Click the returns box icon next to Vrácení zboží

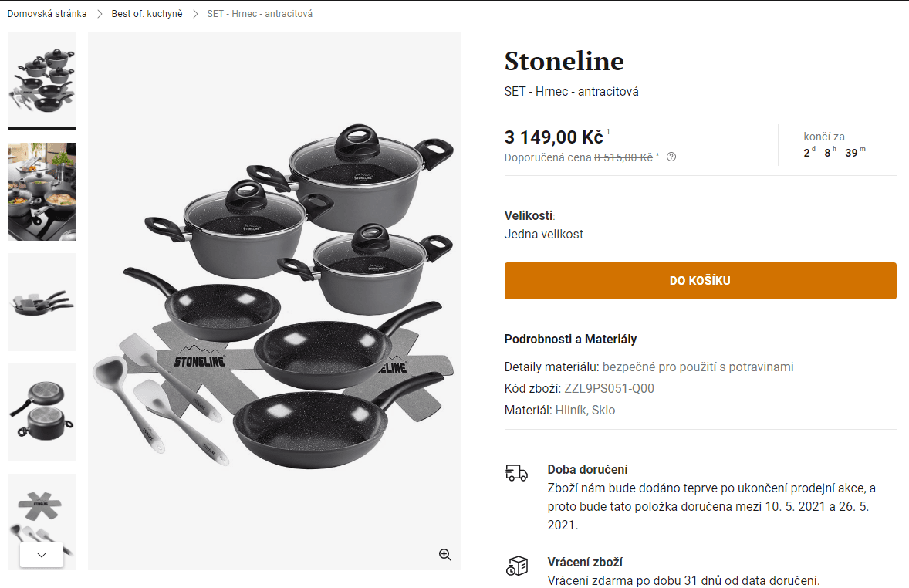(515, 566)
